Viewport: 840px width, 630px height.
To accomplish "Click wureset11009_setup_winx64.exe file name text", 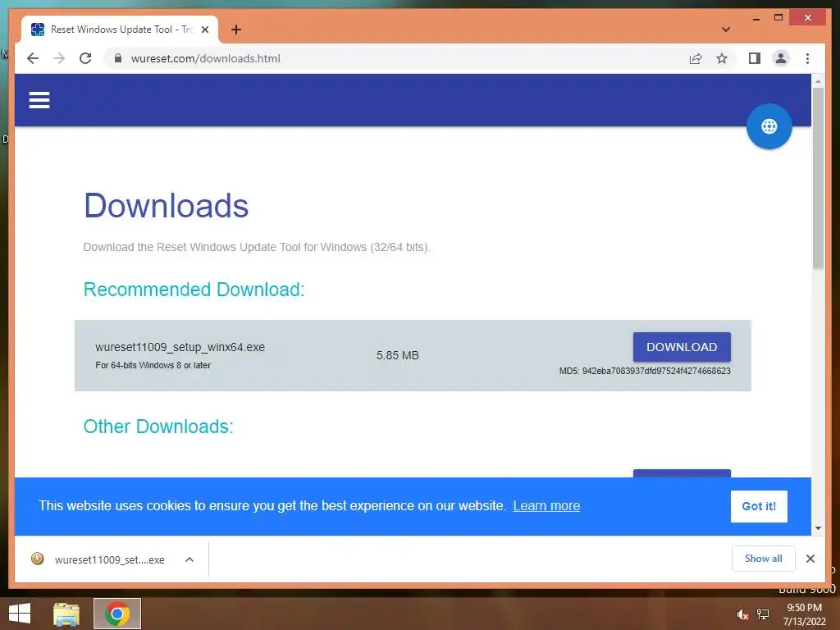I will [180, 347].
